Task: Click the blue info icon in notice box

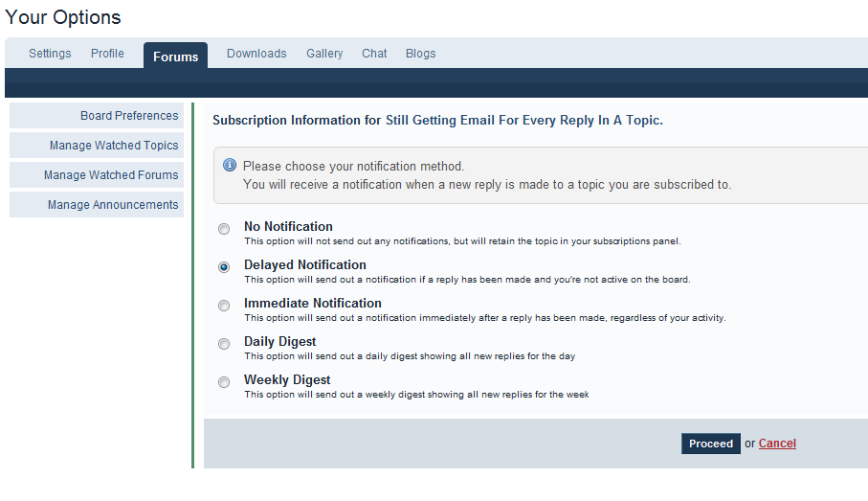Action: [229, 165]
